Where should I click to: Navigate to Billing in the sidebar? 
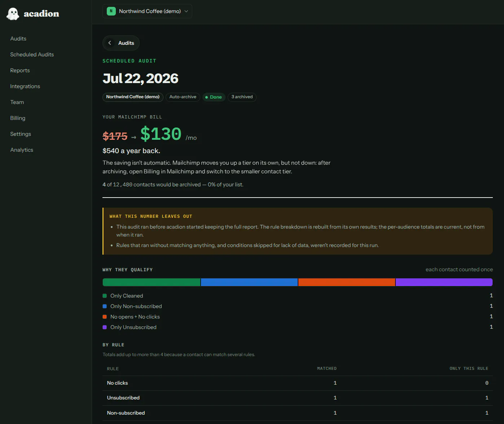18,118
